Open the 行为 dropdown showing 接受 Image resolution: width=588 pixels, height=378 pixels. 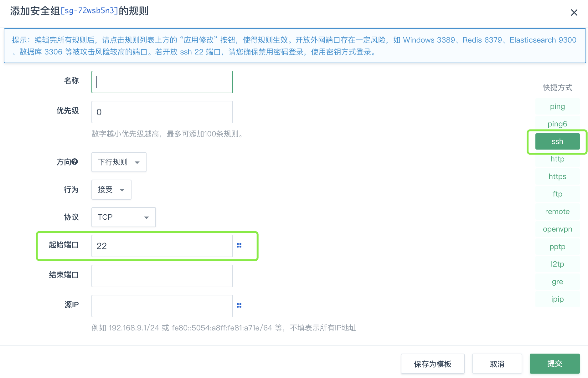[111, 190]
